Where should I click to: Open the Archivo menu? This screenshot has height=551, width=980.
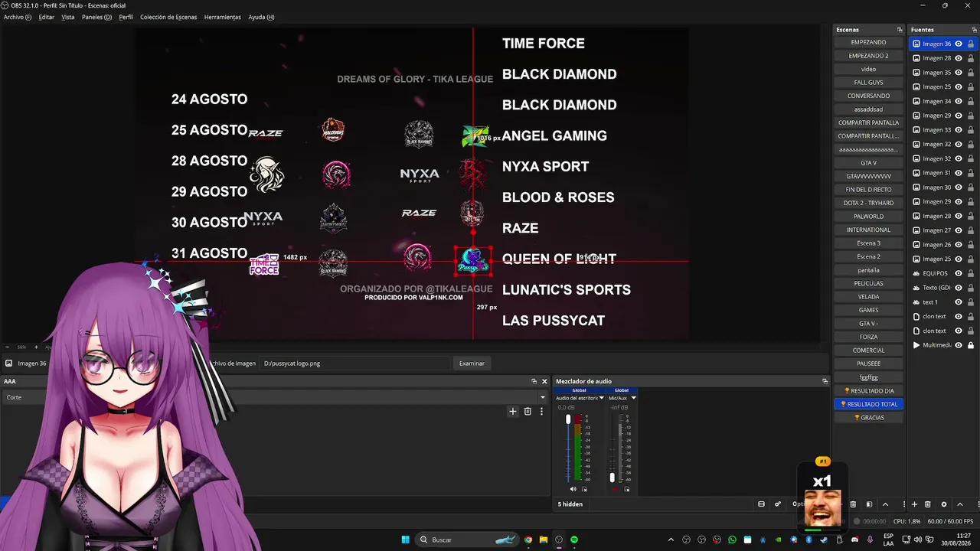pyautogui.click(x=18, y=17)
